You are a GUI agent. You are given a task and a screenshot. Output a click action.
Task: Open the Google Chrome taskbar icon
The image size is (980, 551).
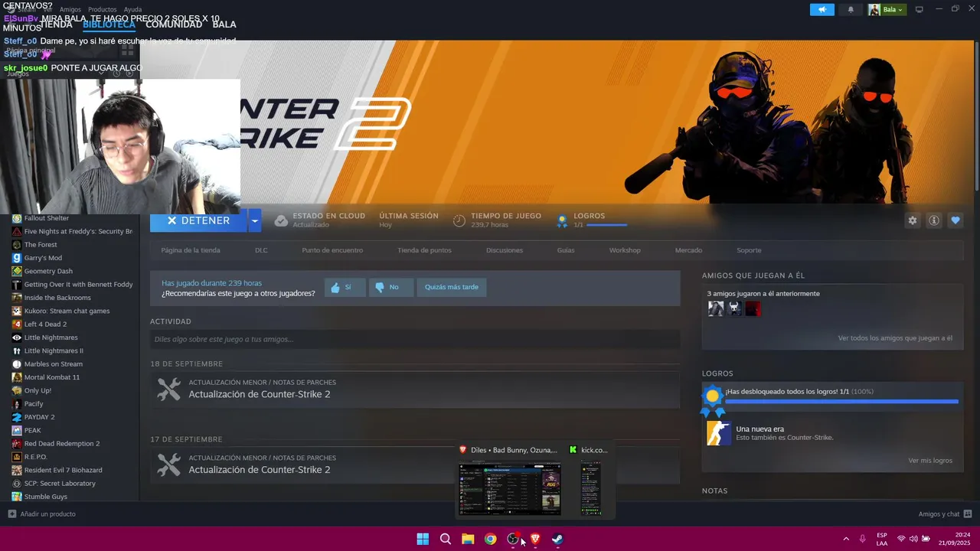click(x=490, y=539)
